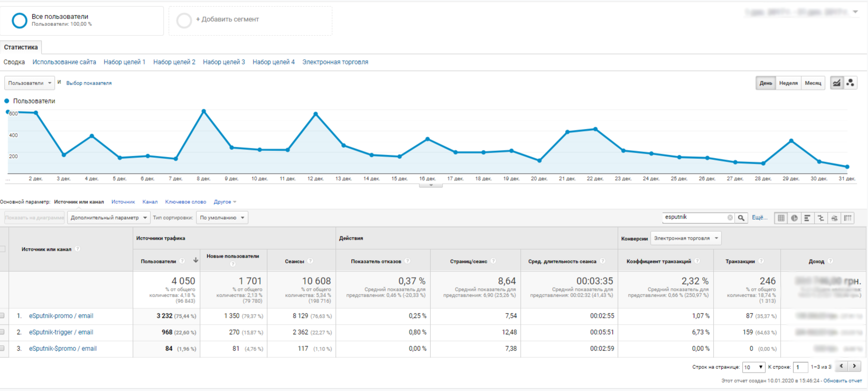Open the Электронная торговля conversions dropdown
Image resolution: width=868 pixels, height=391 pixels.
[x=686, y=239]
